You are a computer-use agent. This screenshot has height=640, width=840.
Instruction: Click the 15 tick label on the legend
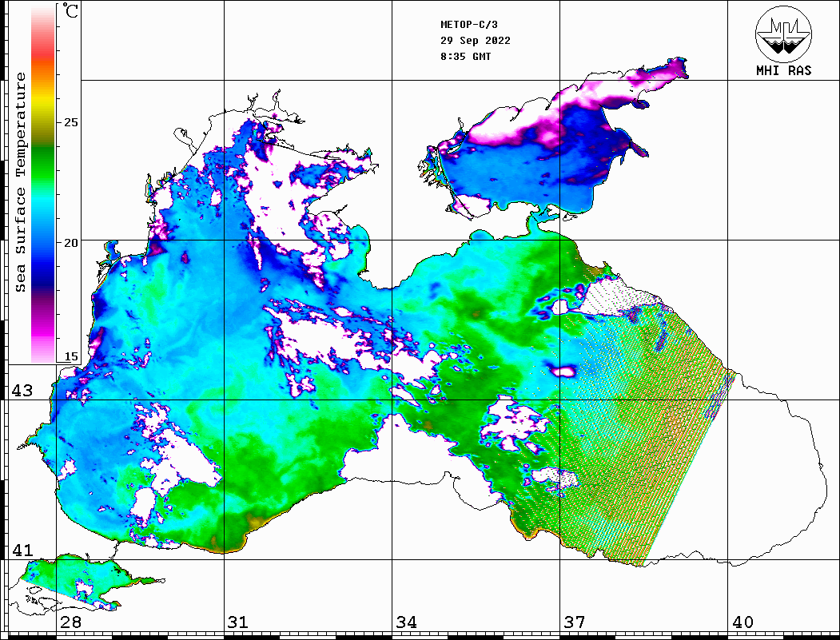pos(70,356)
